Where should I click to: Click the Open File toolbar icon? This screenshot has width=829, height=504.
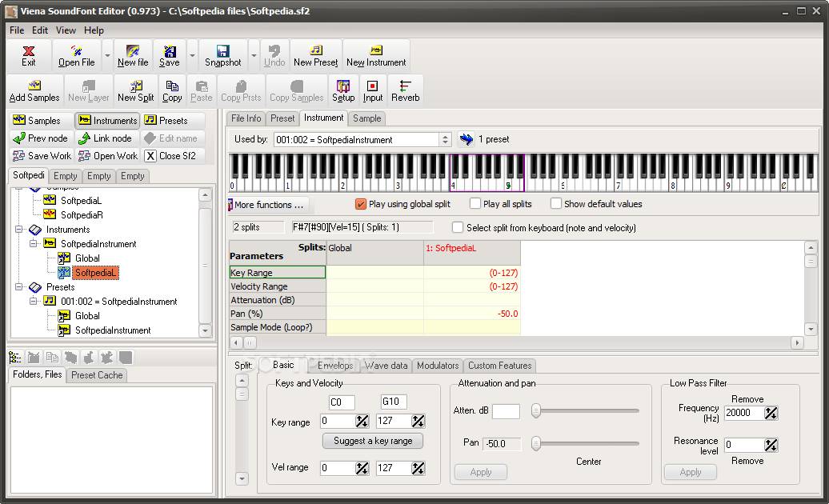click(76, 55)
